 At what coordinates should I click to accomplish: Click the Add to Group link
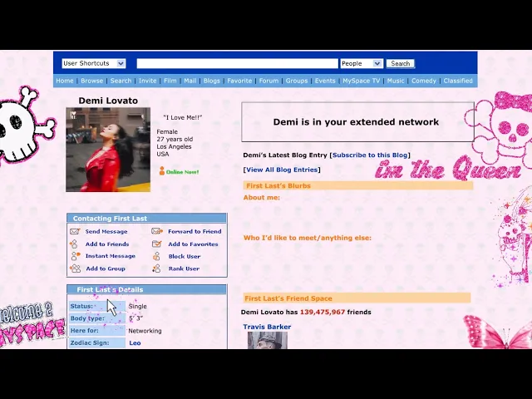(x=106, y=268)
